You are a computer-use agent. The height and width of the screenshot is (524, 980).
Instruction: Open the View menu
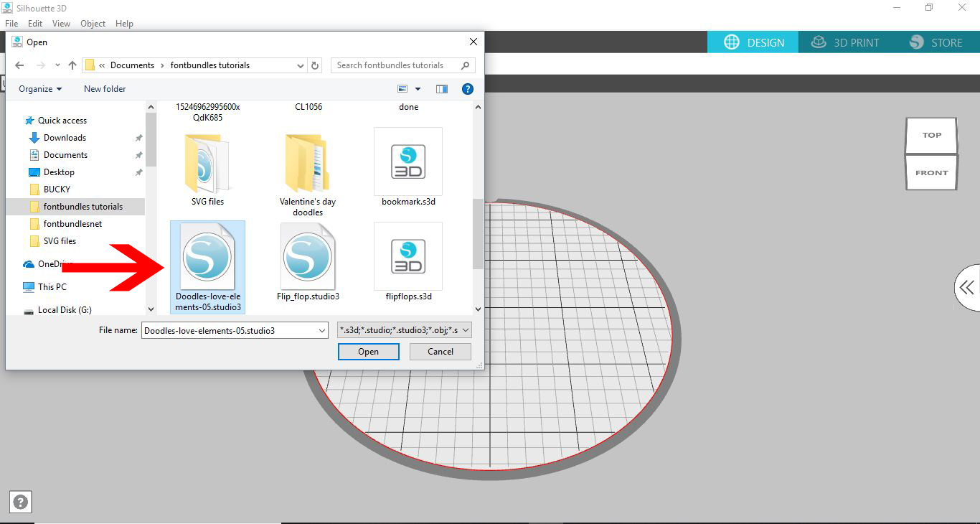[x=62, y=24]
